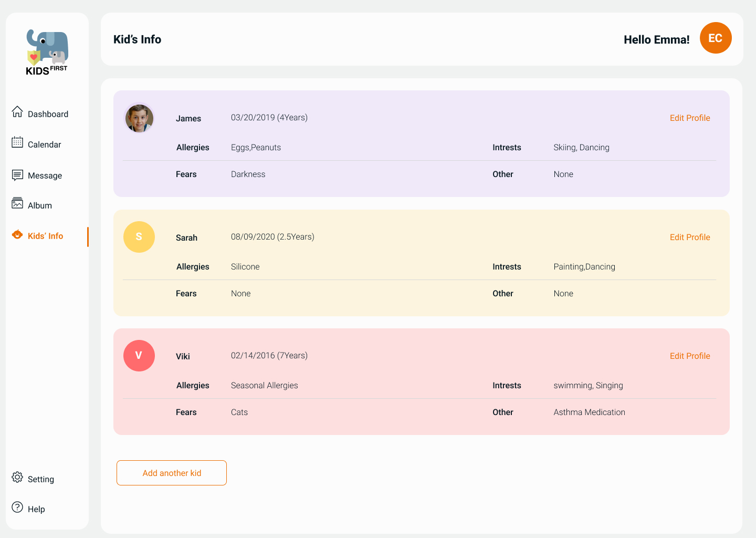Click the Calendar icon in sidebar
Image resolution: width=756 pixels, height=538 pixels.
tap(17, 142)
